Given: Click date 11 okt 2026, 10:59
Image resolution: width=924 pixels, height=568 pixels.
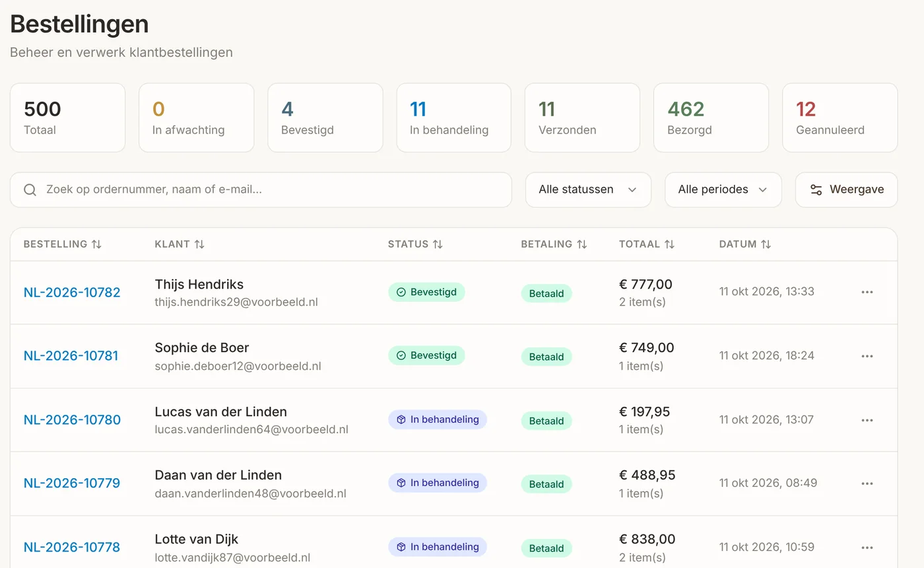Looking at the screenshot, I should pyautogui.click(x=767, y=547).
